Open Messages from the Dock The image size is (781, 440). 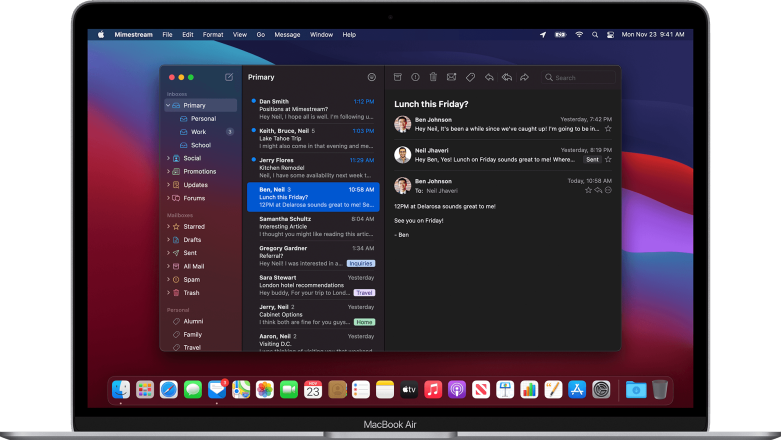pyautogui.click(x=193, y=390)
